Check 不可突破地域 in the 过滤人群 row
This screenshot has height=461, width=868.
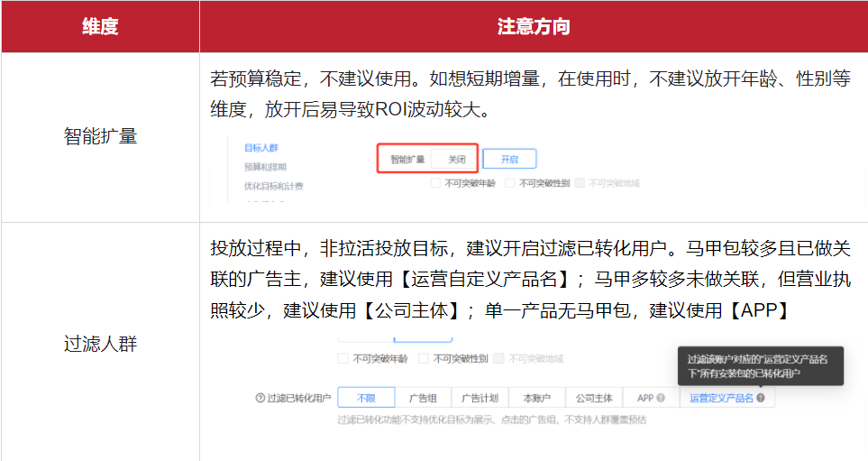pos(498,358)
